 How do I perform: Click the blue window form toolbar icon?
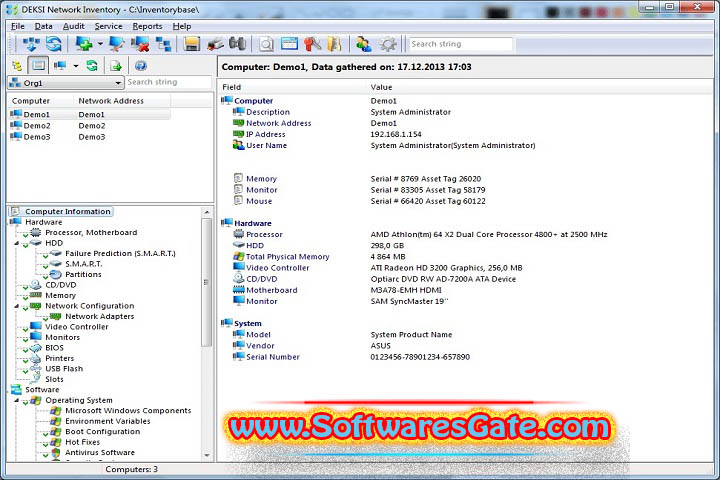click(x=289, y=44)
